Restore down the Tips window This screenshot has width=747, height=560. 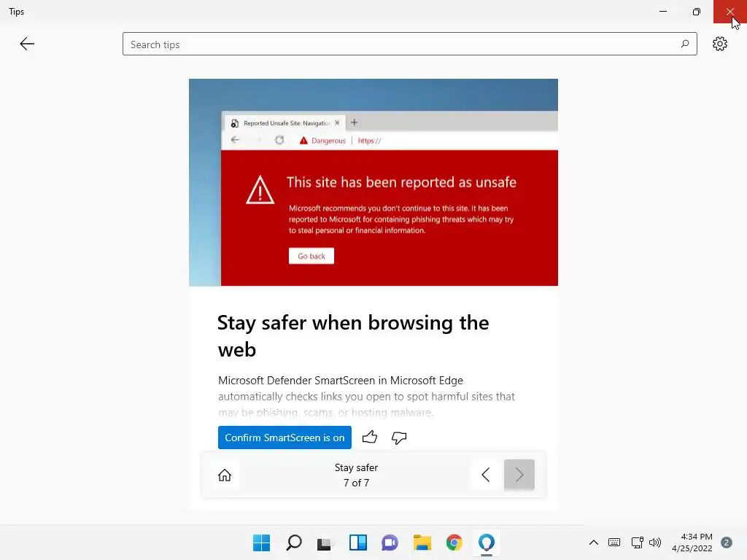pos(697,12)
